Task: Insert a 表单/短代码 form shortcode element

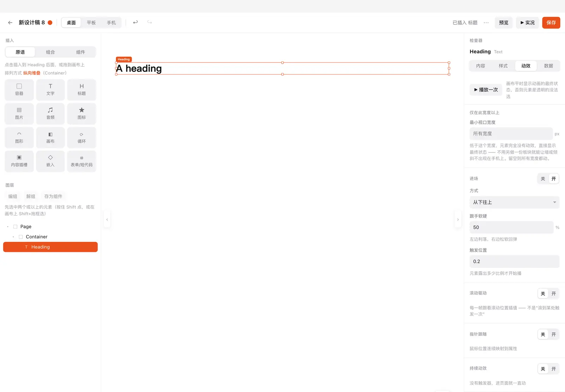Action: [x=82, y=161]
